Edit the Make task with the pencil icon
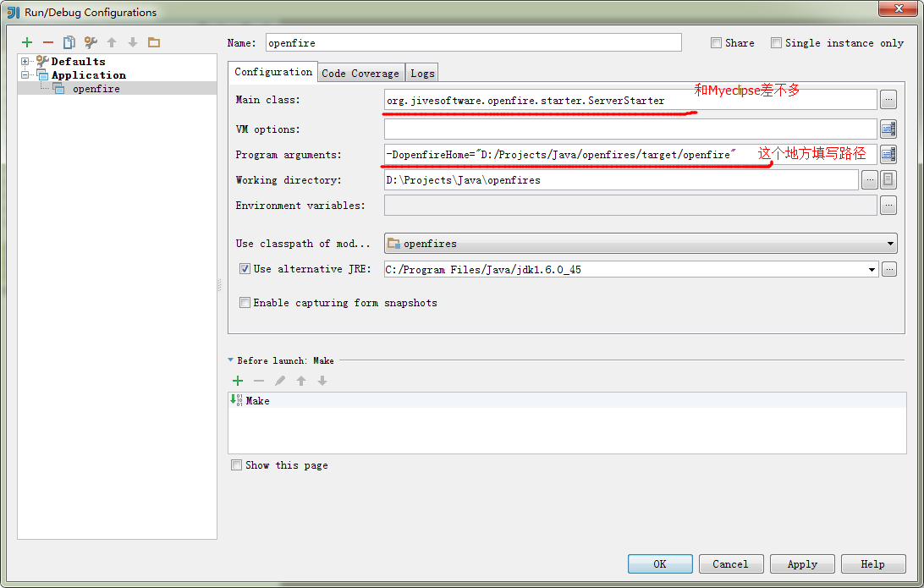Image resolution: width=924 pixels, height=588 pixels. (x=279, y=381)
